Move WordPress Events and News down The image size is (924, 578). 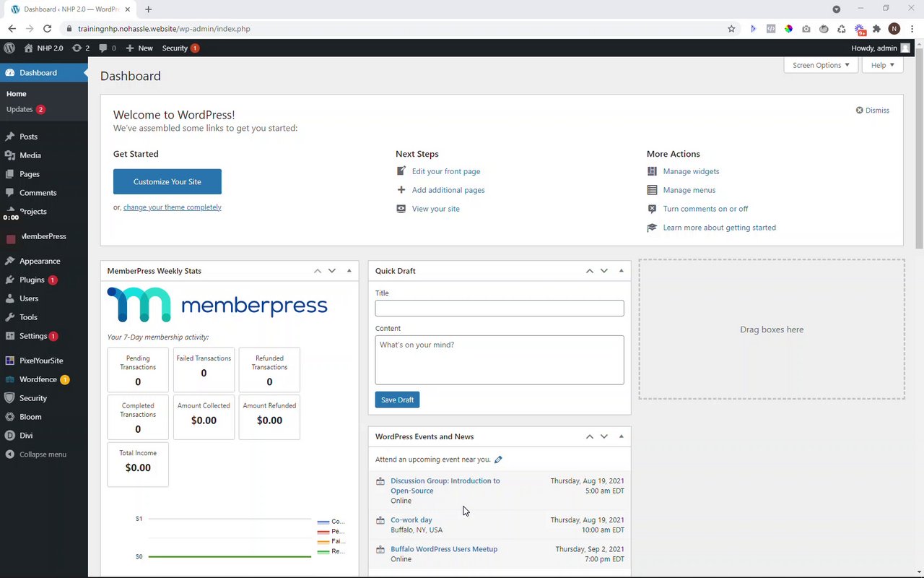(x=604, y=436)
